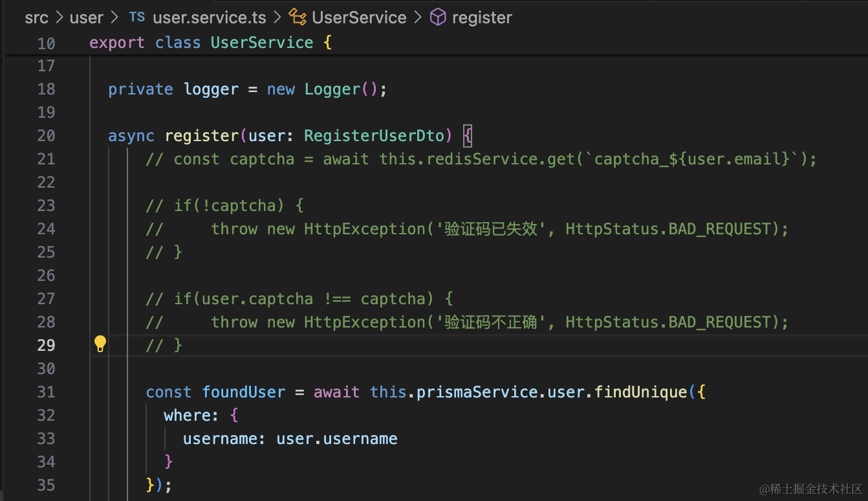Open the register breadcrumb symbol list
This screenshot has height=501, width=868.
coord(482,17)
